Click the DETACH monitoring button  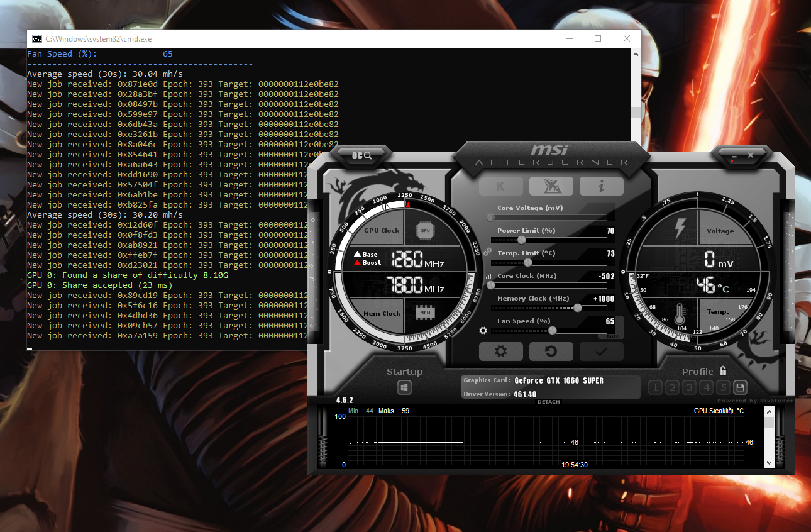[x=548, y=402]
